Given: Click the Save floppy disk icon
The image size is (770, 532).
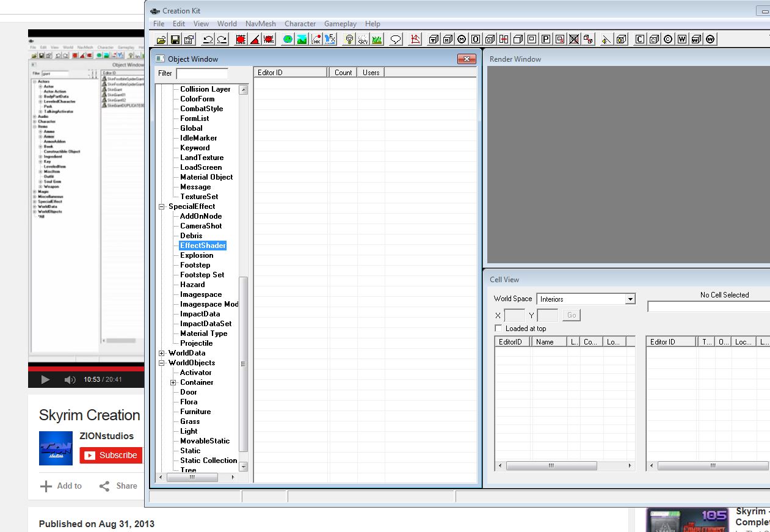Looking at the screenshot, I should coord(175,40).
